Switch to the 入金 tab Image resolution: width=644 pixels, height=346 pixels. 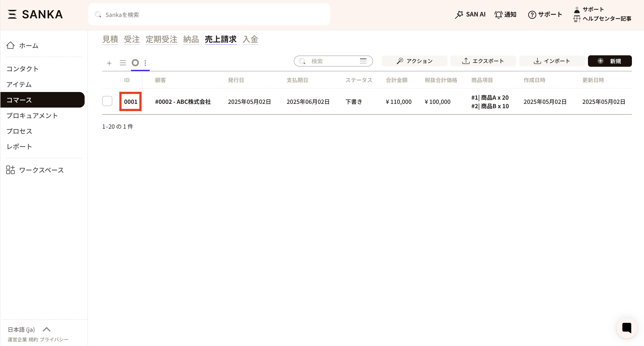coord(250,39)
